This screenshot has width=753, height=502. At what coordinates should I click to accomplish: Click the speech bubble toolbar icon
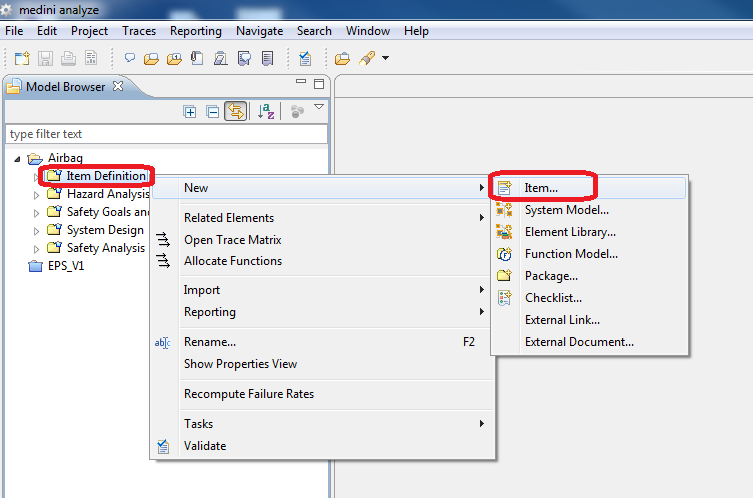coord(130,59)
